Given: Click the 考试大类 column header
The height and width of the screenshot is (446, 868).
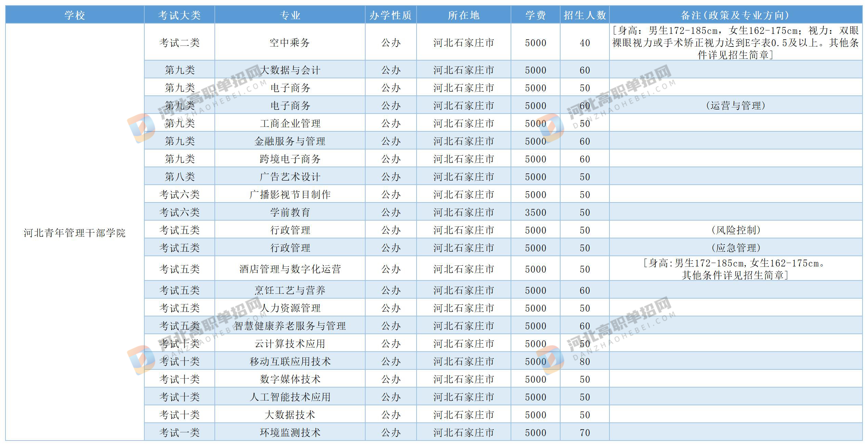Looking at the screenshot, I should (179, 15).
